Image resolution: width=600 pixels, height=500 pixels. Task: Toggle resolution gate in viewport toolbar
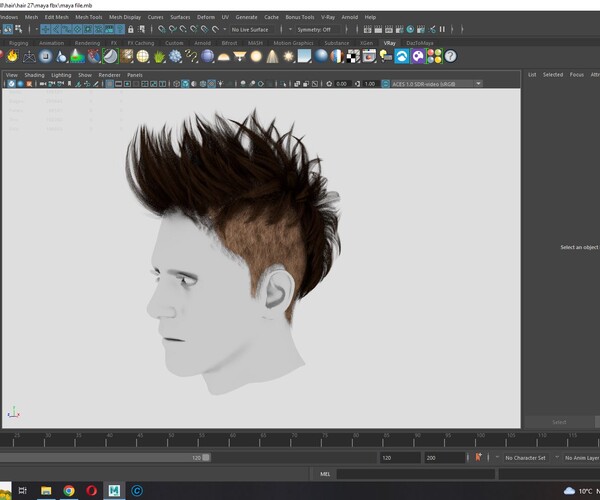(x=127, y=83)
